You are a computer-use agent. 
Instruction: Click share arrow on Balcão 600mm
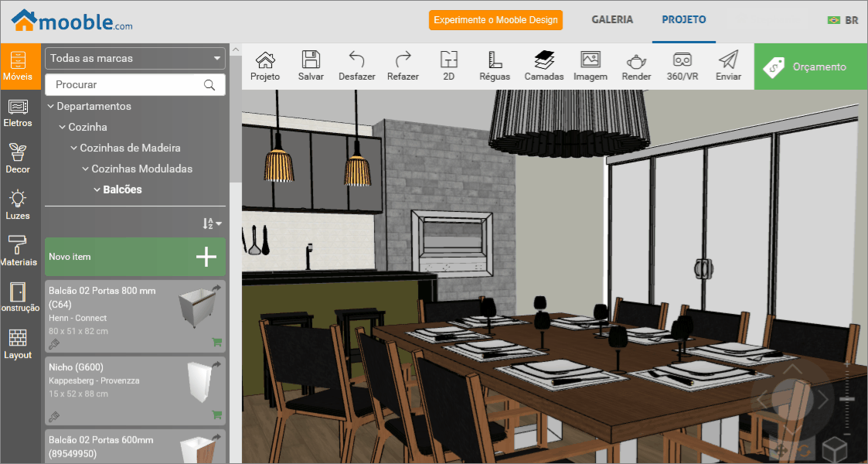(x=216, y=437)
